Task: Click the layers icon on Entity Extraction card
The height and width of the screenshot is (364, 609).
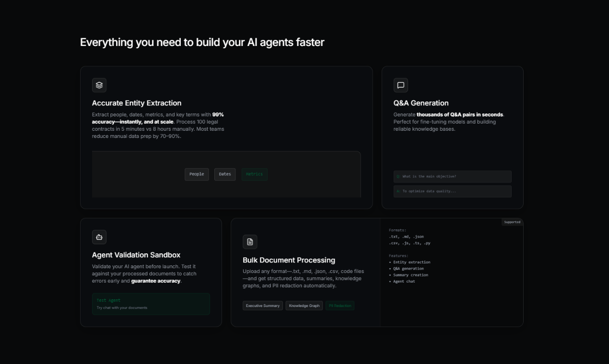Action: [x=99, y=85]
